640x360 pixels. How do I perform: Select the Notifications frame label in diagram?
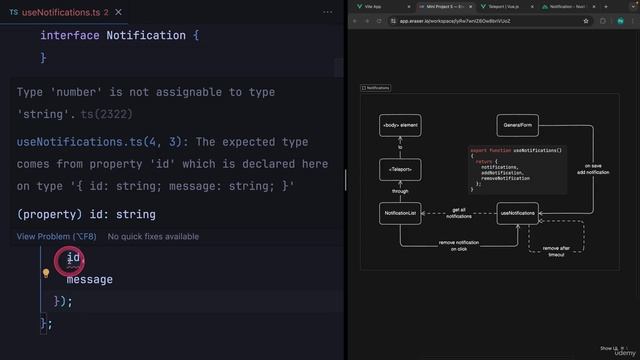376,88
